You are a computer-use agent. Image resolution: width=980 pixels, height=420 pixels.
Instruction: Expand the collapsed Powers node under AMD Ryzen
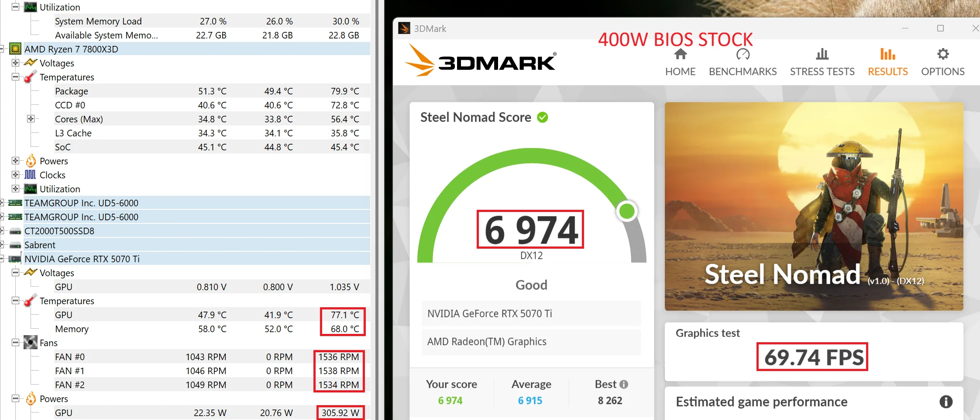click(15, 161)
